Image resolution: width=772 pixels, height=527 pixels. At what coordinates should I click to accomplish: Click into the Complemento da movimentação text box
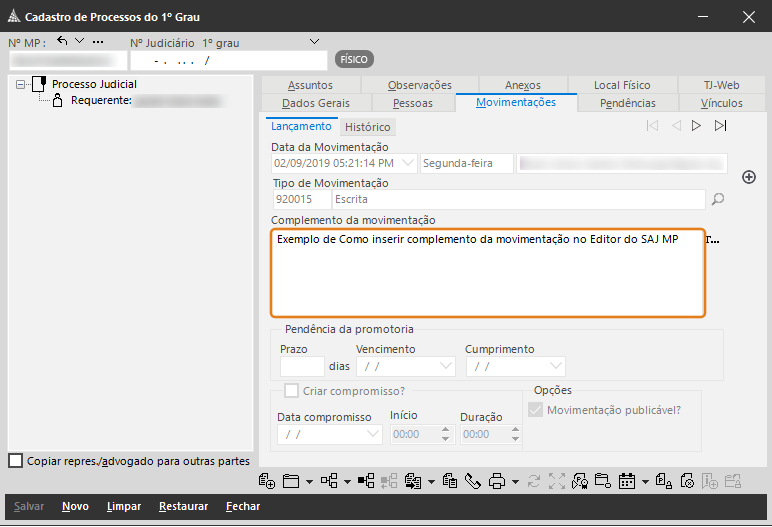487,273
